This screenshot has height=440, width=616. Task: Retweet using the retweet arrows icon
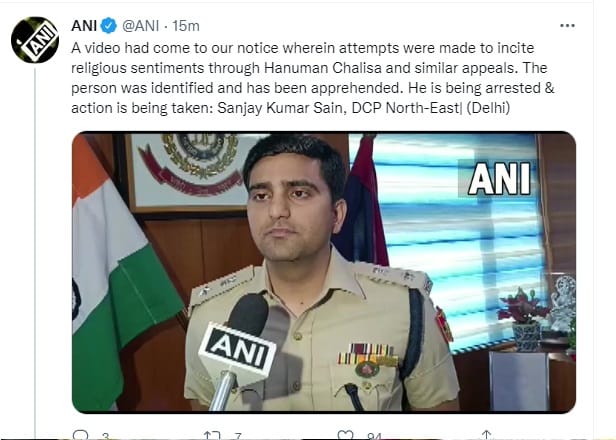coord(211,434)
